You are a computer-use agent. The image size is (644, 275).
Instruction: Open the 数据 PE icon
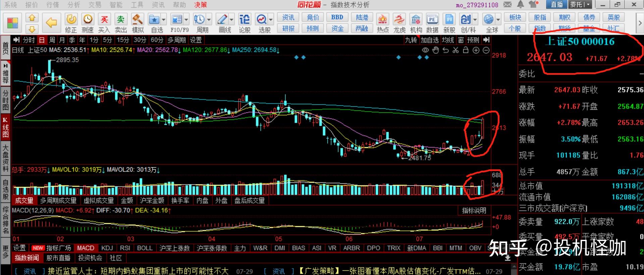coord(432,19)
